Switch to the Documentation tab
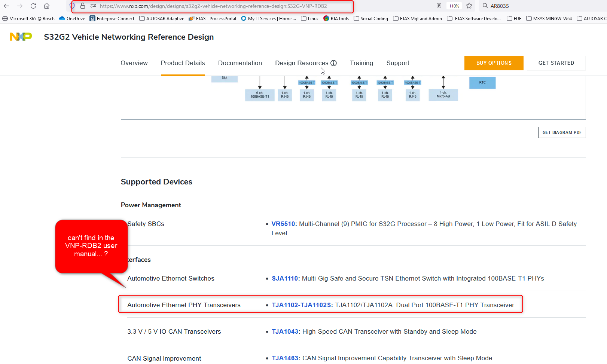 coord(240,63)
